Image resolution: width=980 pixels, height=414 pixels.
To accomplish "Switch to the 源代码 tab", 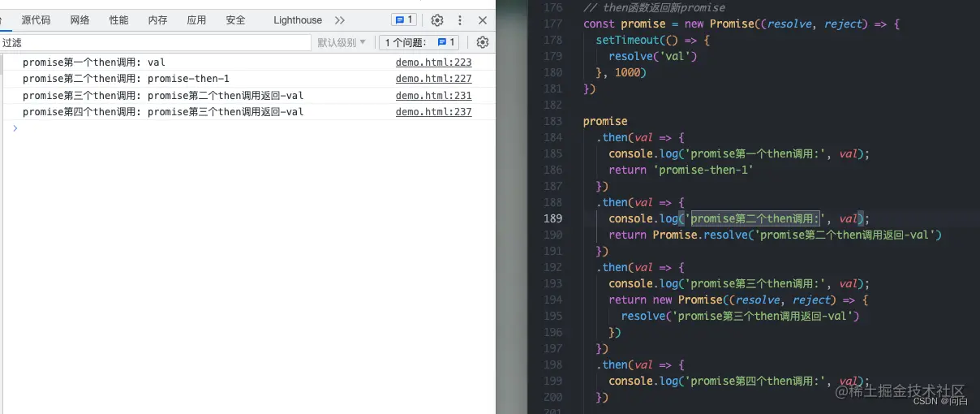I will (36, 20).
